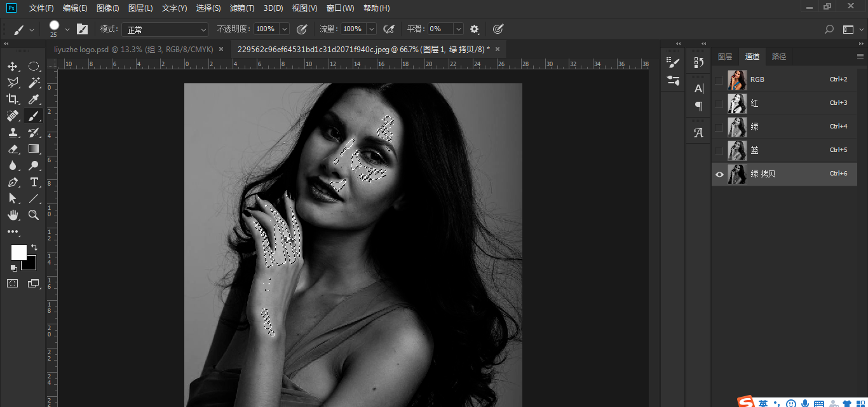Pick the Magic Wand tool
This screenshot has height=407, width=868.
click(x=34, y=83)
